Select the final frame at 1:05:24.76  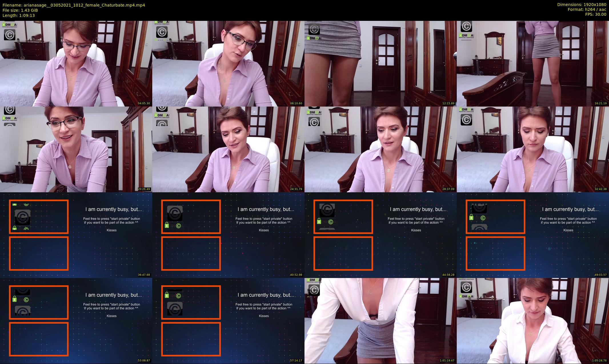(533, 321)
